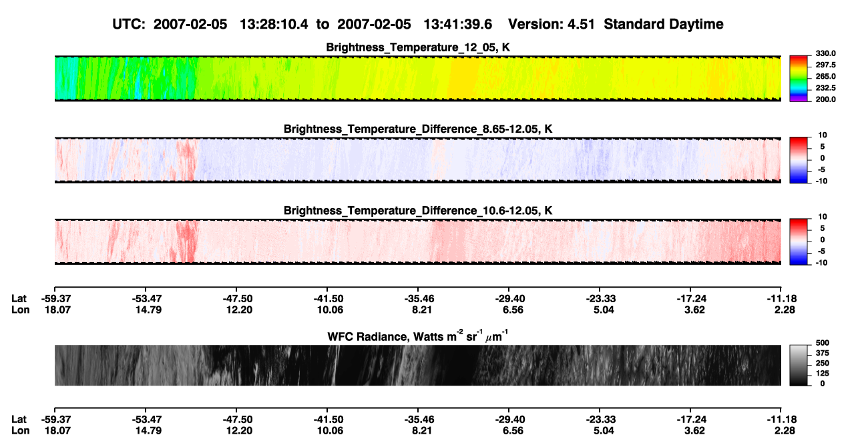Click the 'Version: 4.51 Standard Daytime' text
Screen dimensions: 868x445
616,24
